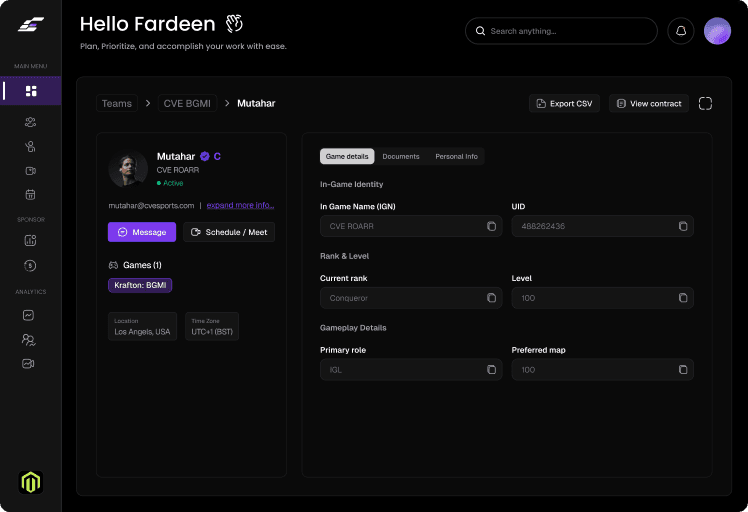
Task: Message Mutahar
Action: coord(142,232)
